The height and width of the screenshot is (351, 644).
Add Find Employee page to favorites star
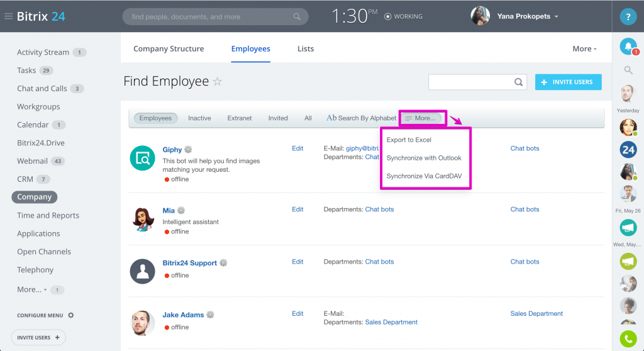(x=217, y=81)
